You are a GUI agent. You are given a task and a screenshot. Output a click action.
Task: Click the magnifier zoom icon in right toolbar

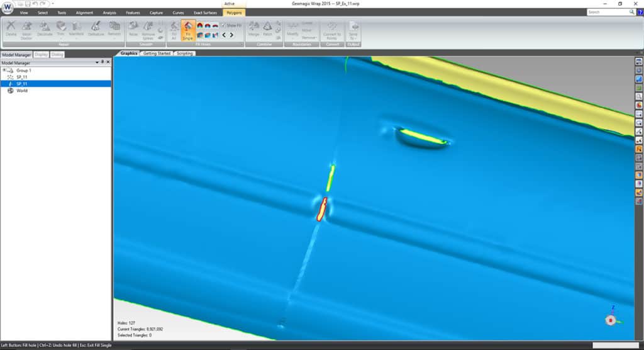coord(639,97)
